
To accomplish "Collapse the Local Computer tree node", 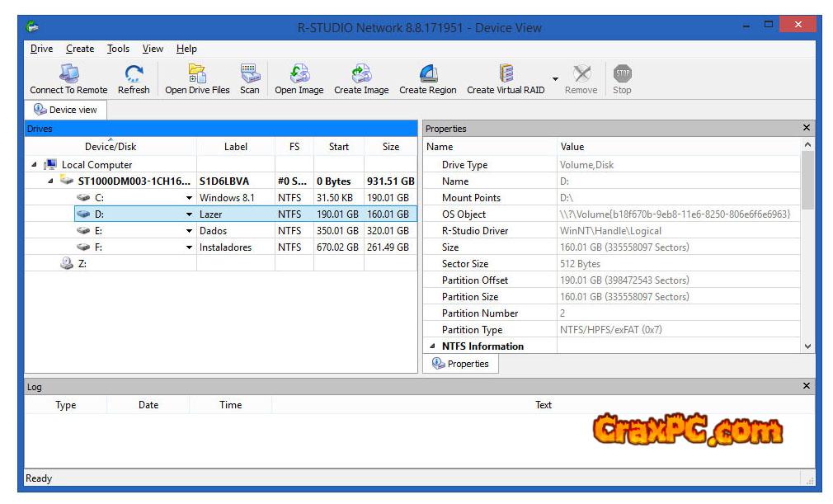I will pyautogui.click(x=34, y=165).
